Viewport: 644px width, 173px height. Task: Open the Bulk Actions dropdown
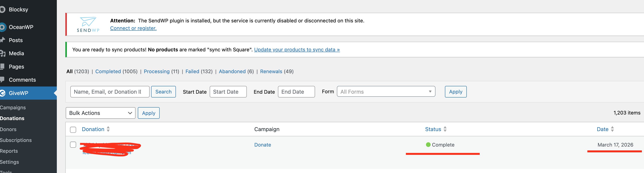[101, 113]
